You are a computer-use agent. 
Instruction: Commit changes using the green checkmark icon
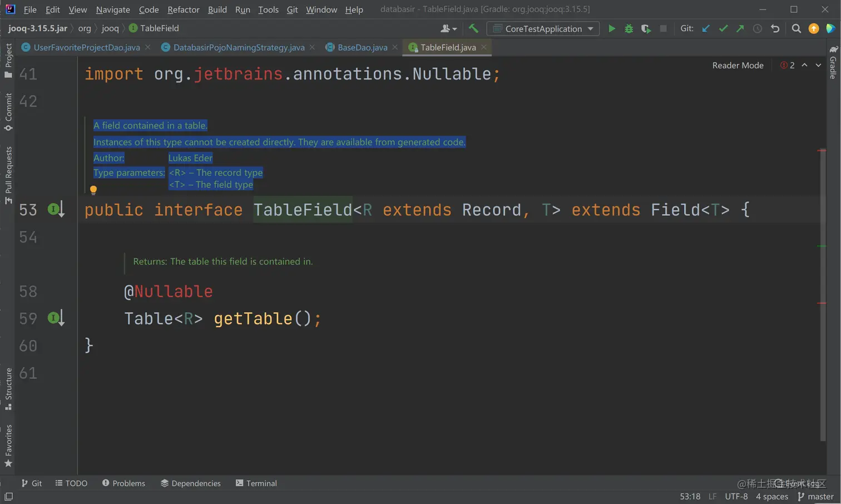coord(723,28)
